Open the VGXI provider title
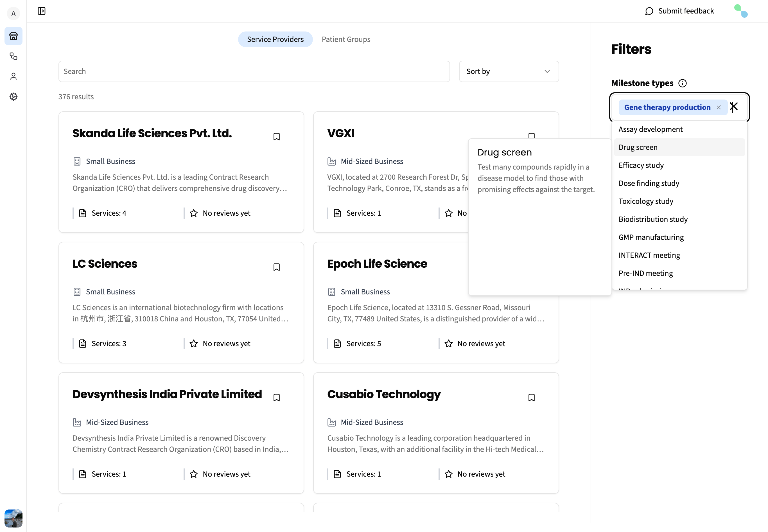The height and width of the screenshot is (532, 768). coord(340,133)
